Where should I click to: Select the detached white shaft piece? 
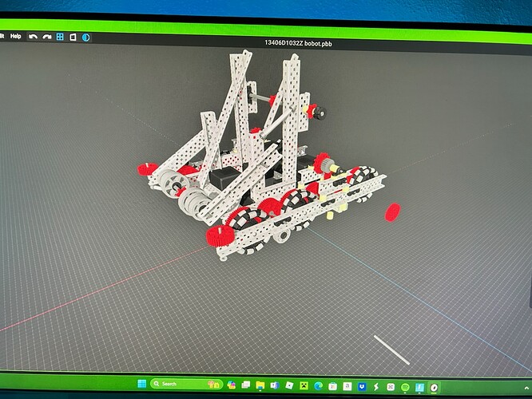pyautogui.click(x=391, y=350)
